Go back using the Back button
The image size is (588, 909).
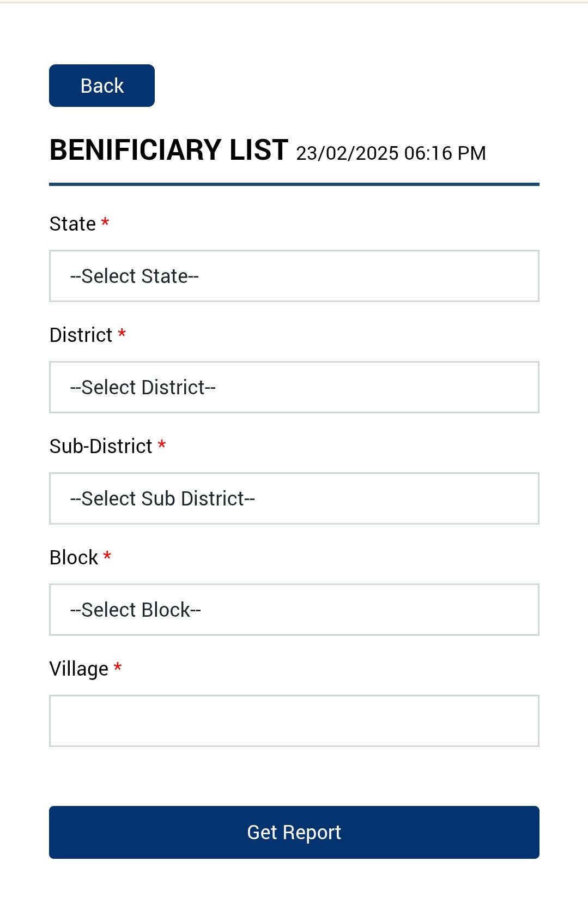102,86
